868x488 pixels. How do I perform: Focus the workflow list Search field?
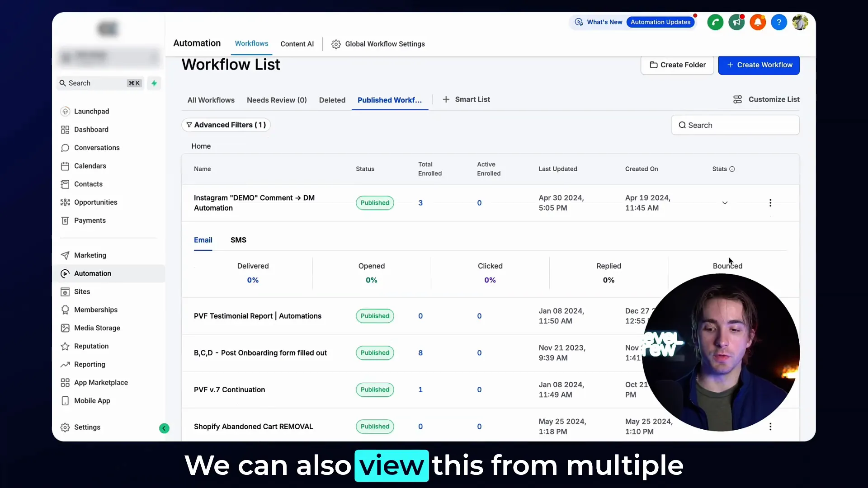coord(736,125)
